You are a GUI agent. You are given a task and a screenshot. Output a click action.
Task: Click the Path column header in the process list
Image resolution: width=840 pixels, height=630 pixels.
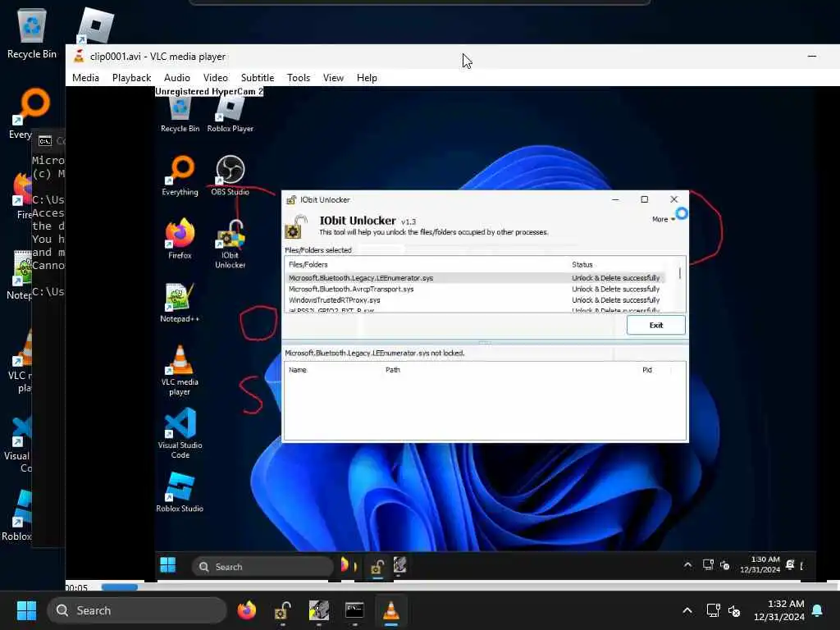click(393, 370)
